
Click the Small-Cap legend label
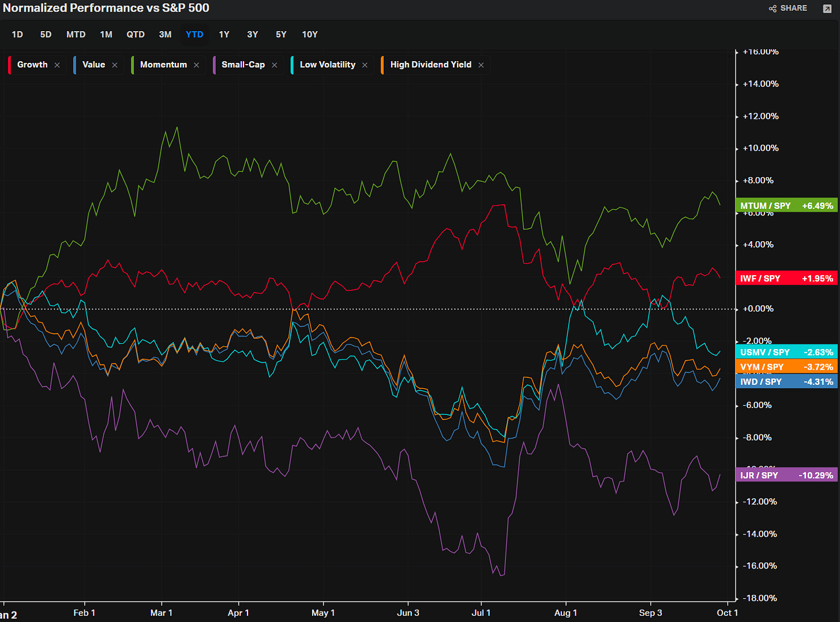tap(243, 65)
